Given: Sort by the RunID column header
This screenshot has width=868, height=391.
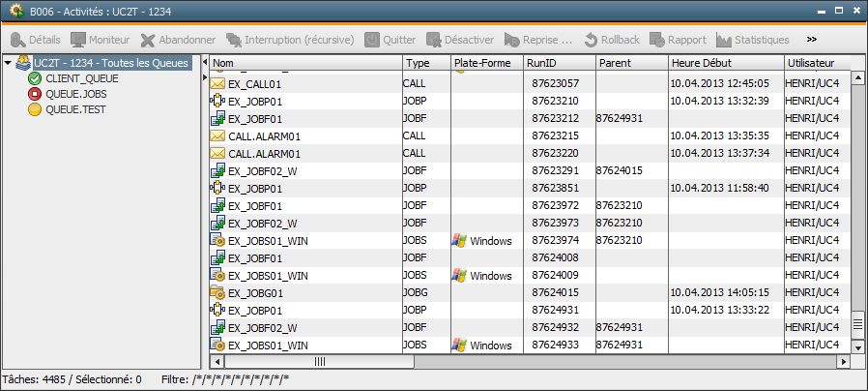Looking at the screenshot, I should pos(558,63).
